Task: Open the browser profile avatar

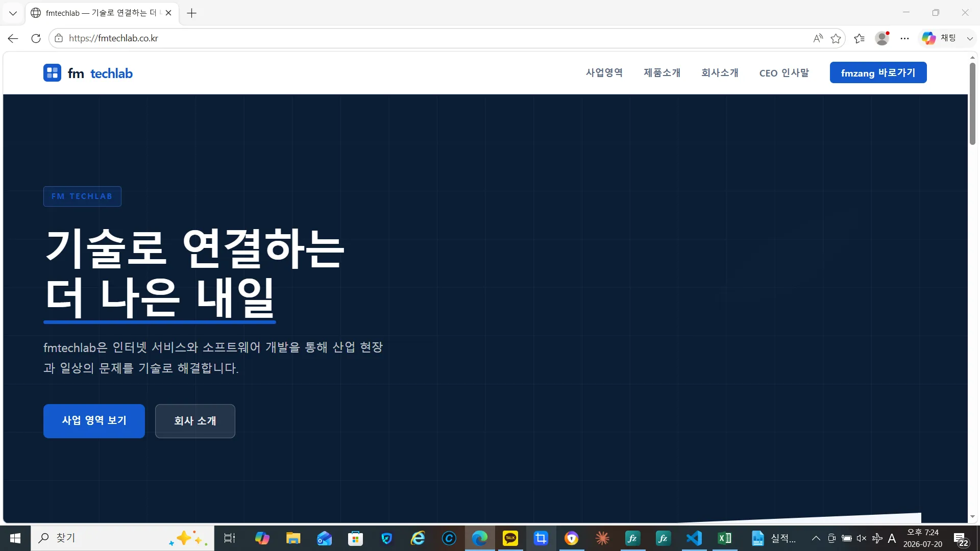Action: click(x=882, y=38)
